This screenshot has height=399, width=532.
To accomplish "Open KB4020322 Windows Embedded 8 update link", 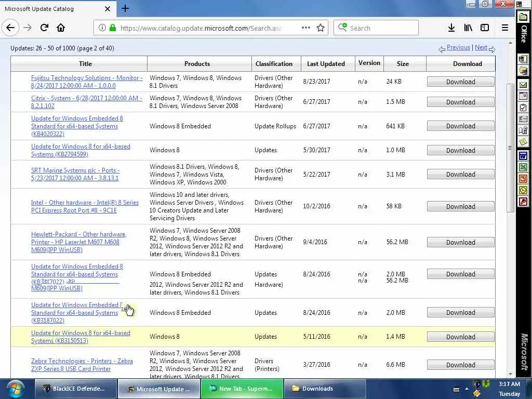I will [x=77, y=126].
